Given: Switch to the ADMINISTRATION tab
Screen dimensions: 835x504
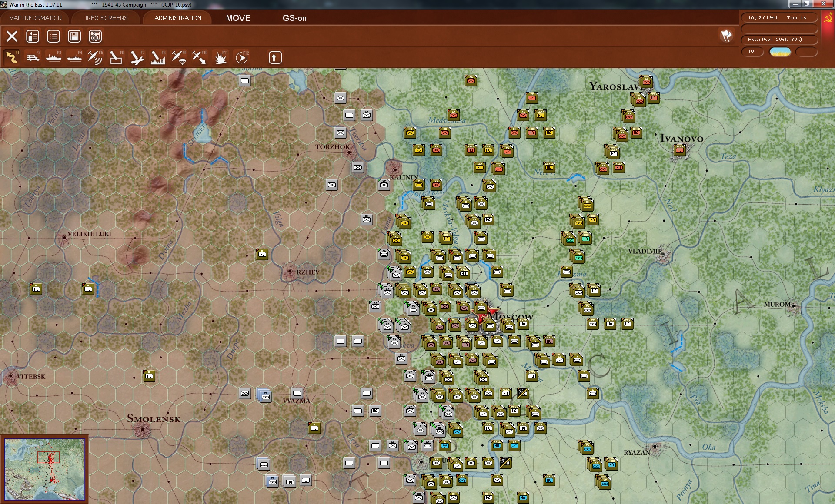Looking at the screenshot, I should [178, 18].
